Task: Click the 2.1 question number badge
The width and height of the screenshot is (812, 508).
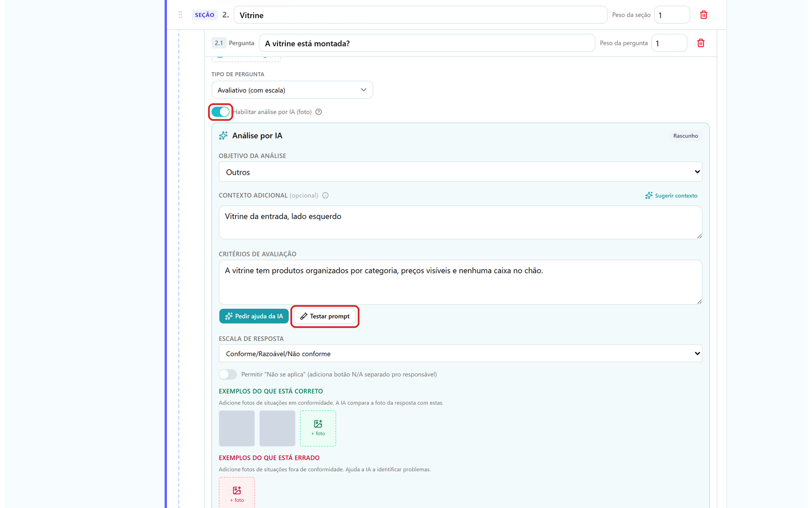Action: click(219, 43)
